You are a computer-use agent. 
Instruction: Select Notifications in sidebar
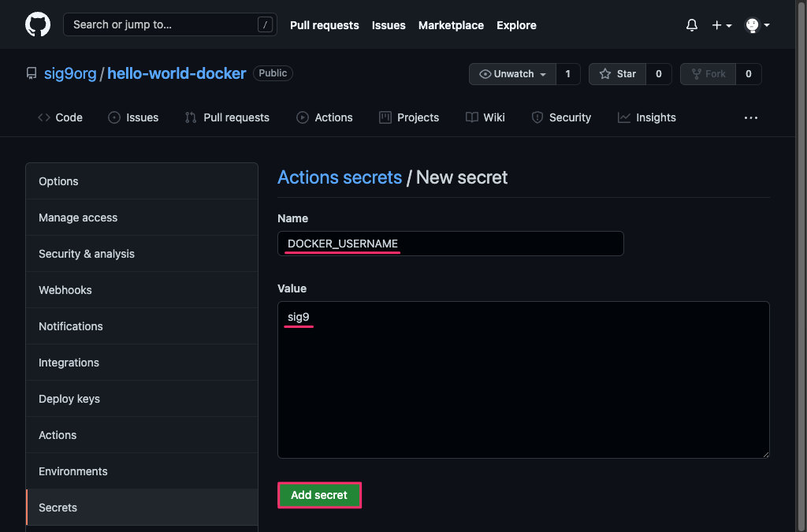[142, 326]
